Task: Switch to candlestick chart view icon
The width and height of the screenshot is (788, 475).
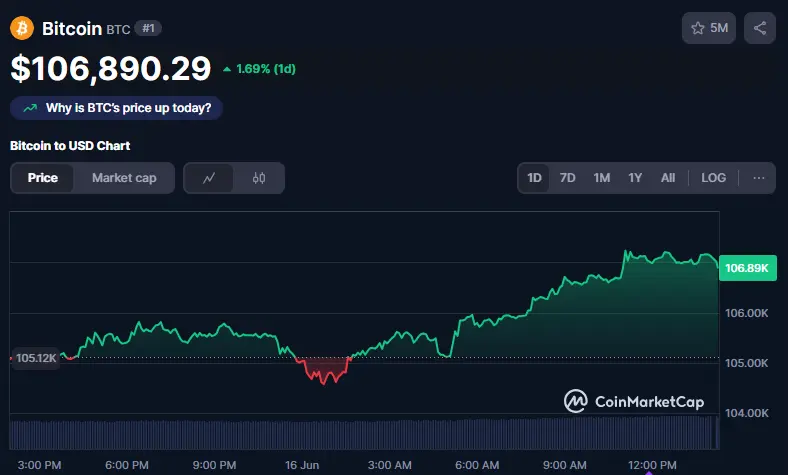Action: tap(259, 178)
